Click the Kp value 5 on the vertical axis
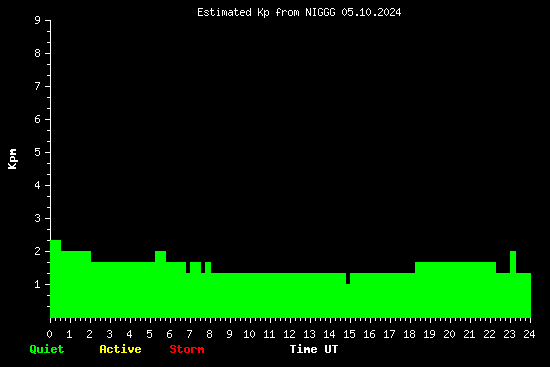Screen dimensions: 550x367 click(x=38, y=152)
